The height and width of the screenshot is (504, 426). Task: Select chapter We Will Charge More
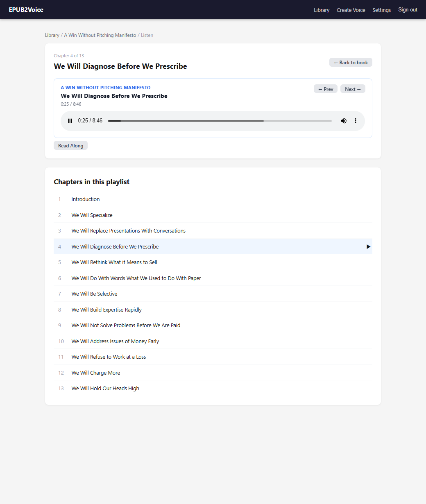(213, 373)
